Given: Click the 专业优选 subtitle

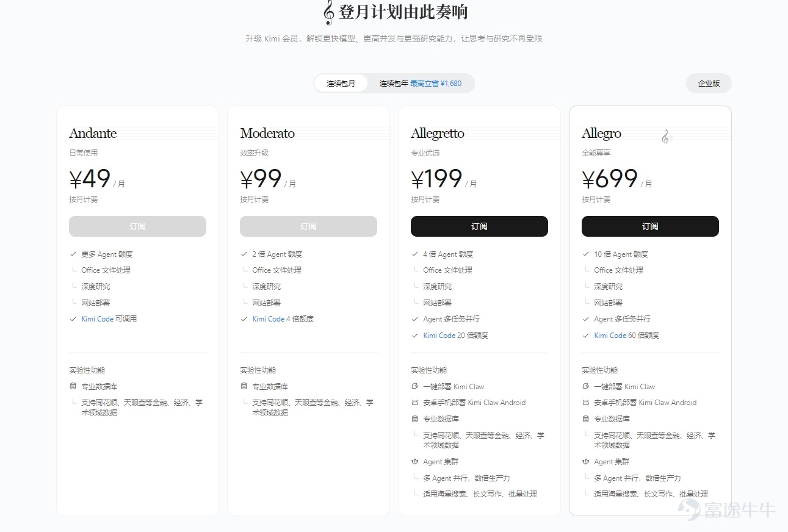Looking at the screenshot, I should (425, 153).
